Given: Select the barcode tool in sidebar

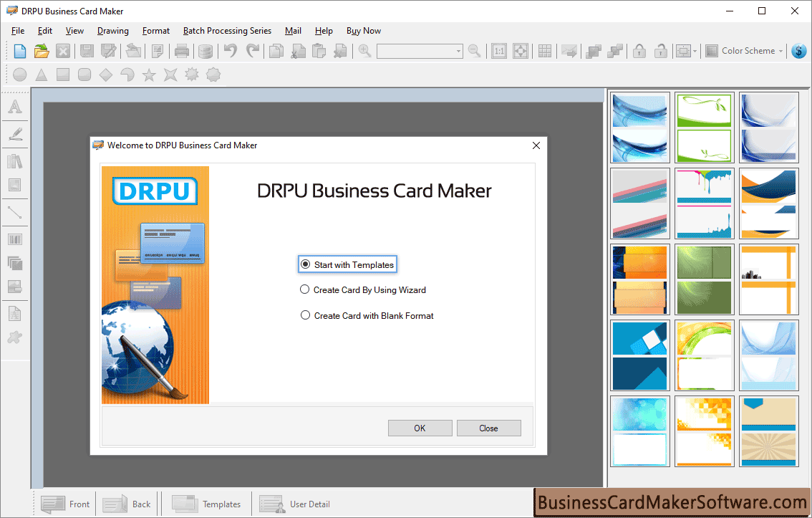Looking at the screenshot, I should [x=15, y=239].
